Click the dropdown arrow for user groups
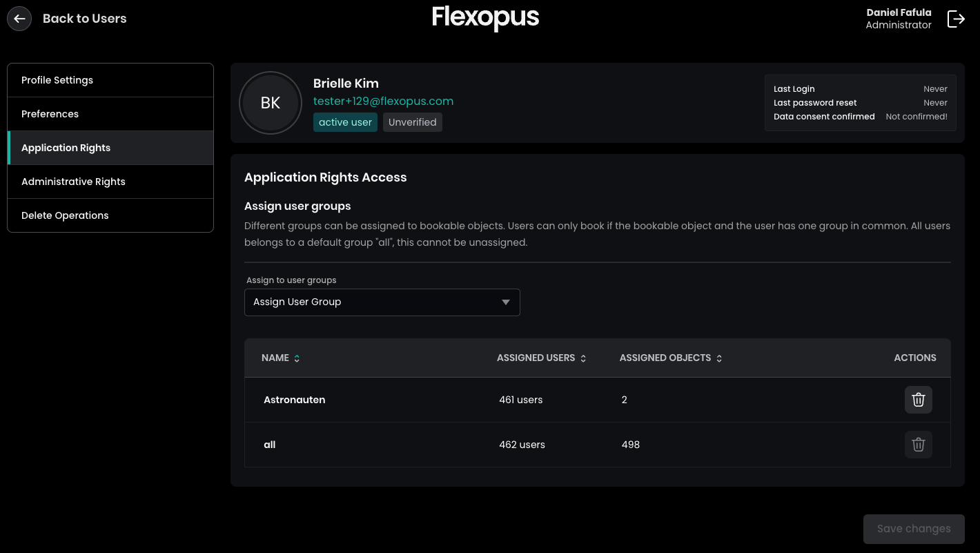Screen dimensions: 980x553 point(506,302)
